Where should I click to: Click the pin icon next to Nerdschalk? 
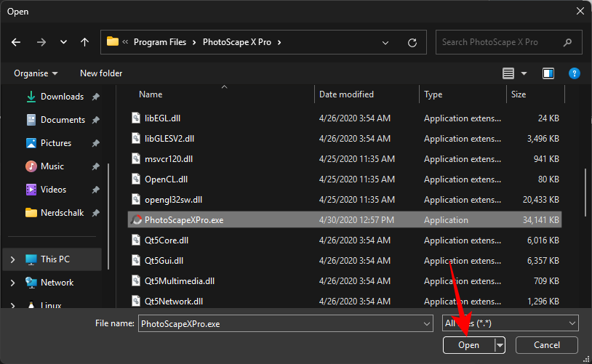click(x=96, y=213)
